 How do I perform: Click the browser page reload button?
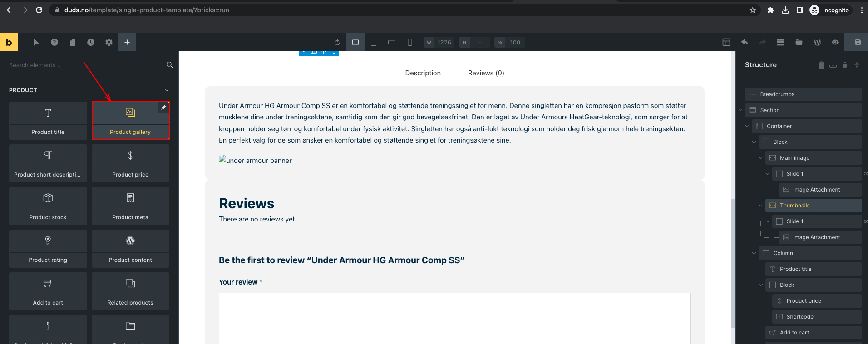(39, 10)
